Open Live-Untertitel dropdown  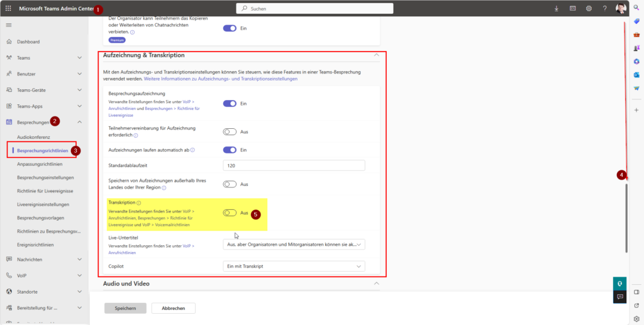coord(294,245)
